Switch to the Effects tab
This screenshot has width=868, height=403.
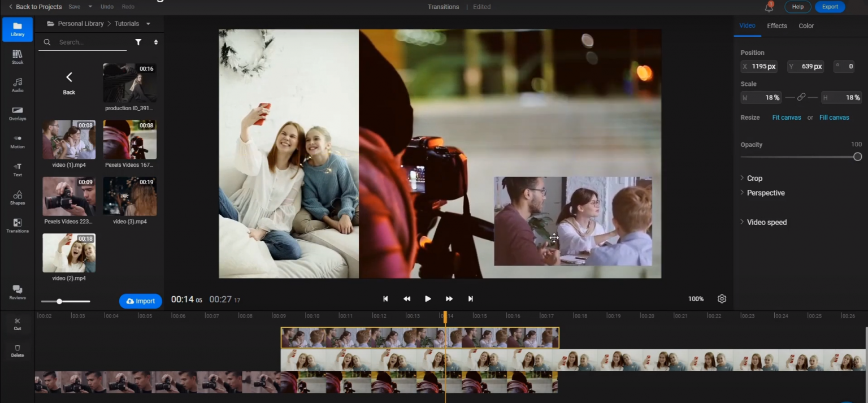[x=776, y=26]
